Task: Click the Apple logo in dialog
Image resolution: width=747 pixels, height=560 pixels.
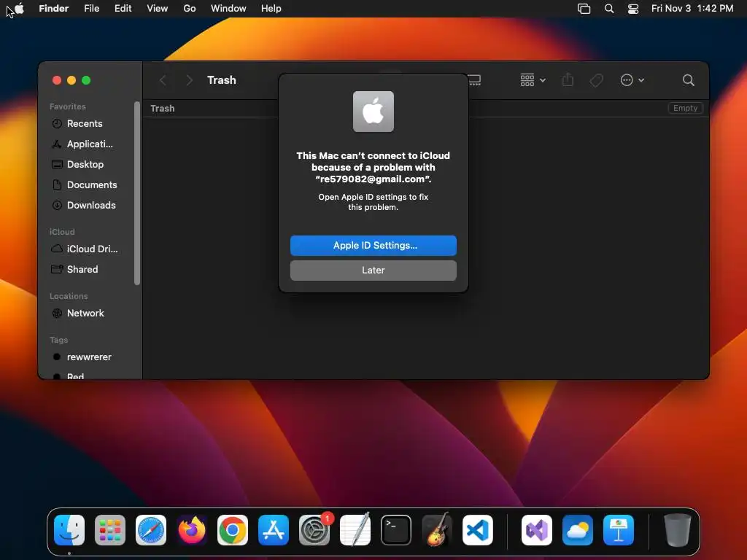Action: (373, 112)
